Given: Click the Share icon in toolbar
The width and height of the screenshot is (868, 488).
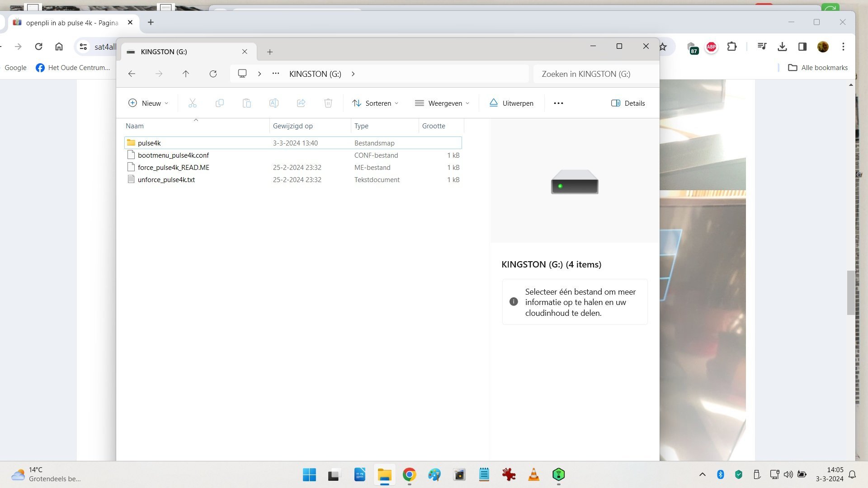Looking at the screenshot, I should [x=301, y=103].
